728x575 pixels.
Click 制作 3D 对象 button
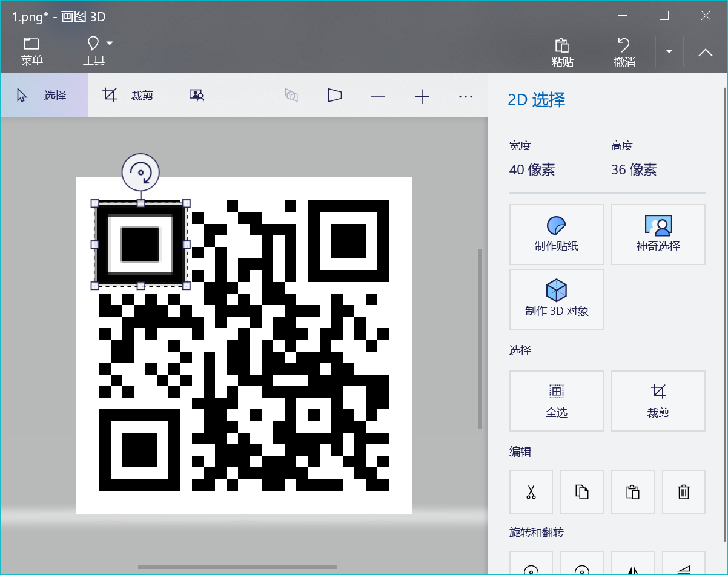(x=557, y=299)
